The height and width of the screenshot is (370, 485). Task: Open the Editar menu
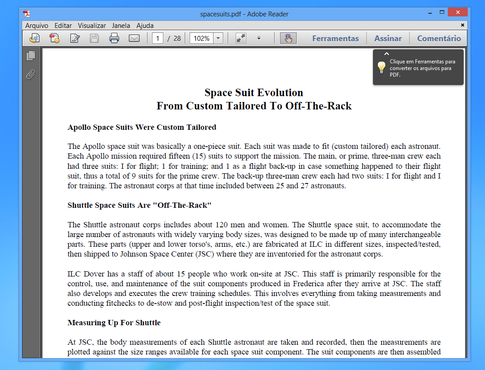pos(63,25)
